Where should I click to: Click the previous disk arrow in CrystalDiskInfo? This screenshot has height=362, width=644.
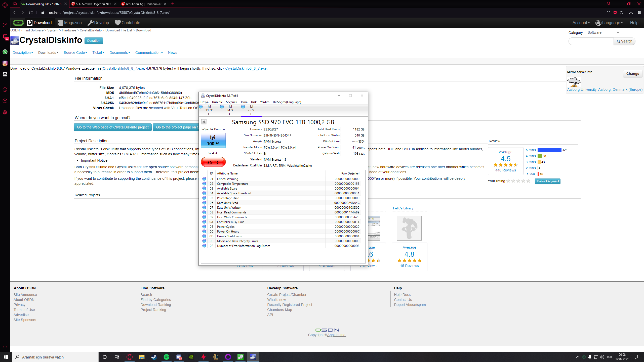click(x=204, y=122)
